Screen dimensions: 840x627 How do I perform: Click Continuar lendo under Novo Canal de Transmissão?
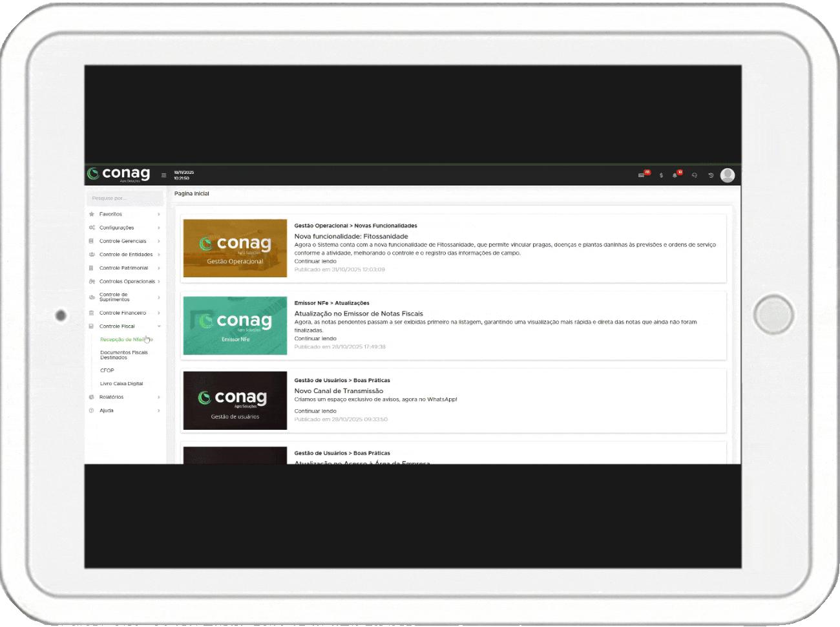pos(315,411)
